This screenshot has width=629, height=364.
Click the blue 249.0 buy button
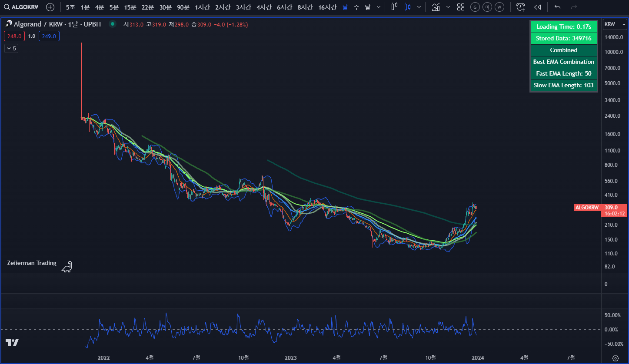coord(49,36)
